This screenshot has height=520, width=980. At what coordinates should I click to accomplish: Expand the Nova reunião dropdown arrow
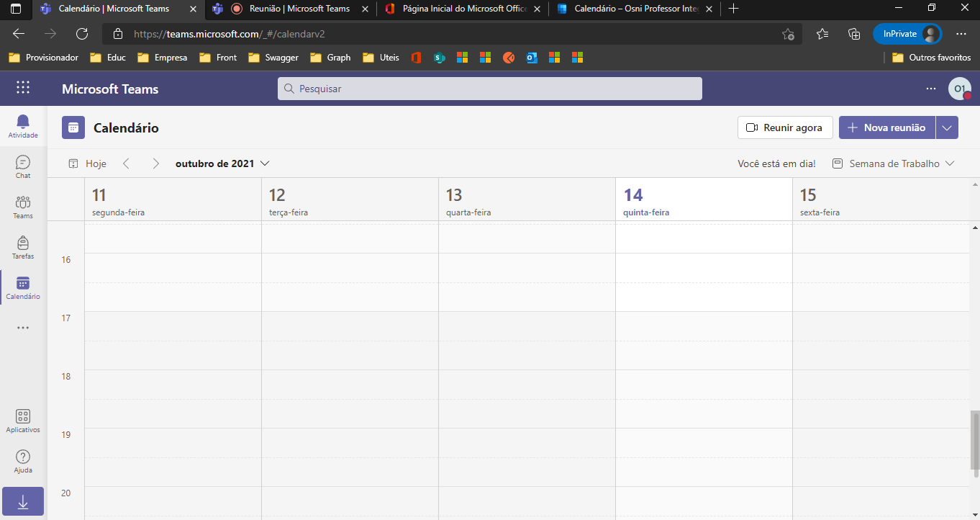coord(947,127)
